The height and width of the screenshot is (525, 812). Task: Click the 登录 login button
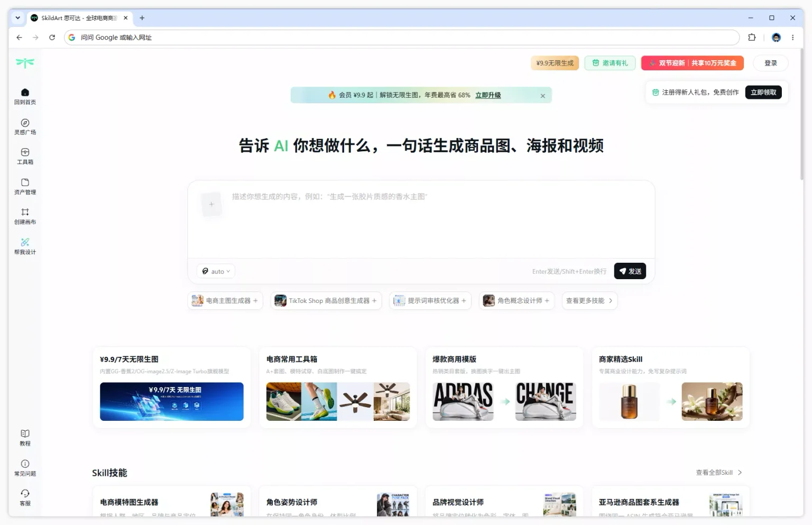click(x=771, y=63)
